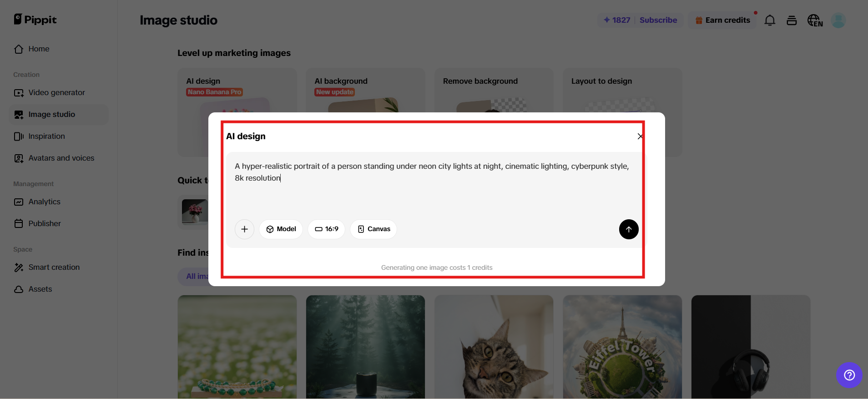Close the AI design dialog
The width and height of the screenshot is (868, 399).
(640, 136)
